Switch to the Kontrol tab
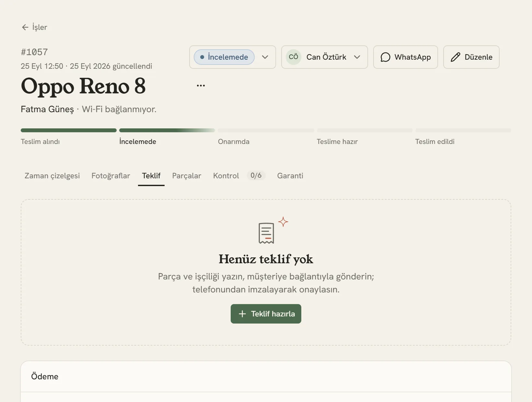 tap(239, 176)
